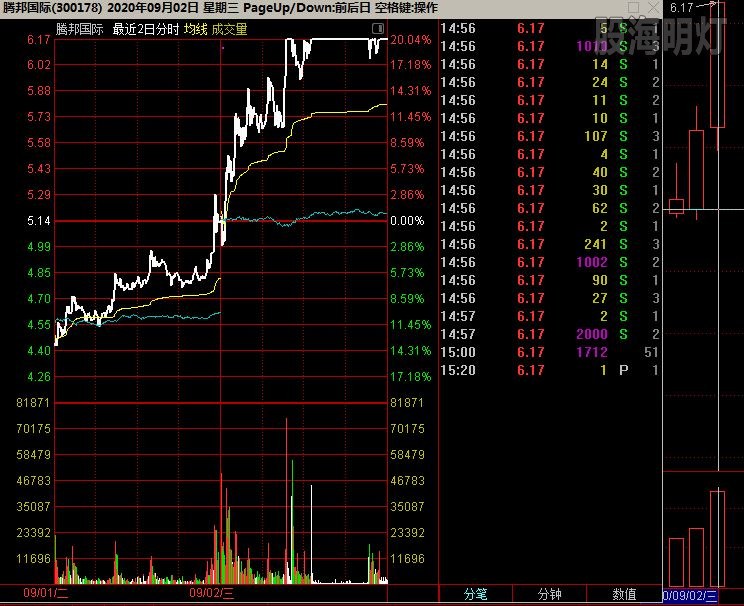This screenshot has width=744, height=606.
Task: Click the 20.04% top percentage label
Action: (x=410, y=40)
